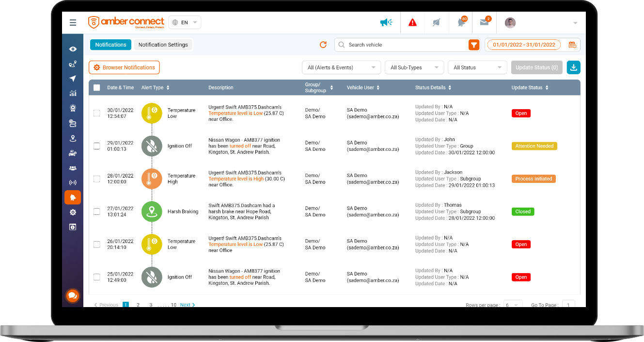
Task: Click the Next page link
Action: click(188, 305)
